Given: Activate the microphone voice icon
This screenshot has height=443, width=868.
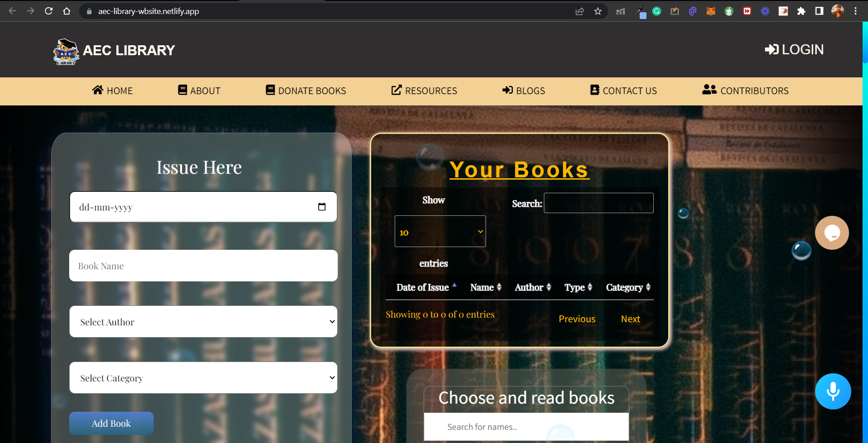Looking at the screenshot, I should click(x=833, y=391).
